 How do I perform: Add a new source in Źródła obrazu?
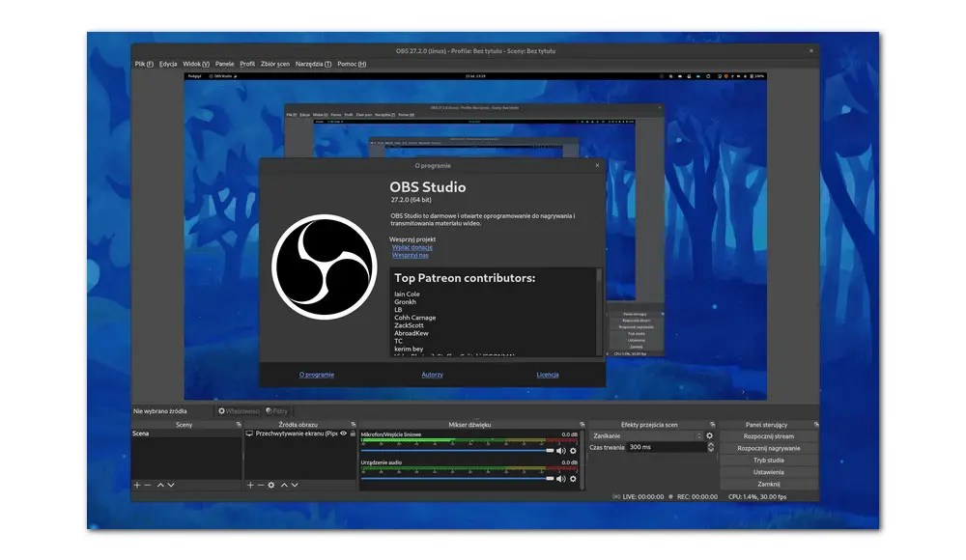(250, 486)
